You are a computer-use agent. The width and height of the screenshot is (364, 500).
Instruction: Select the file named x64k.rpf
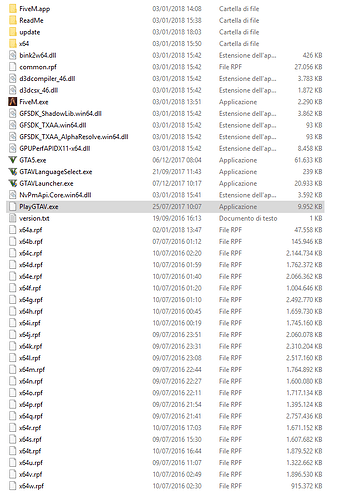(30, 346)
